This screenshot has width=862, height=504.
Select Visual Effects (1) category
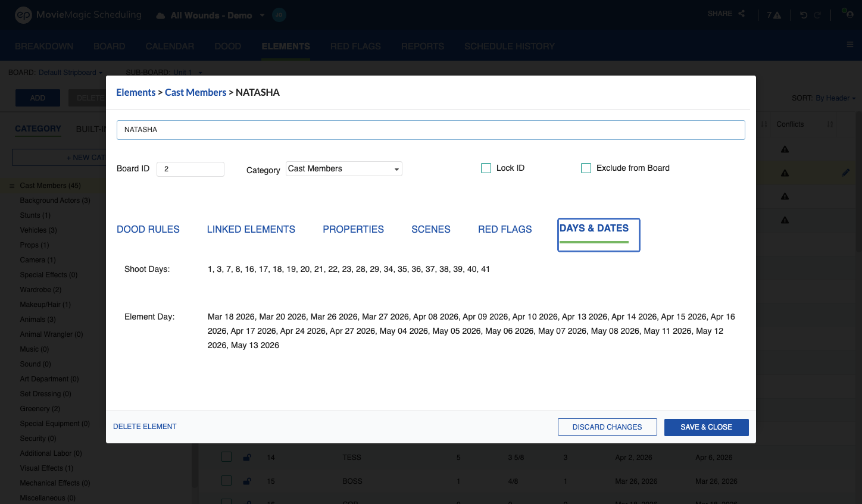pyautogui.click(x=46, y=468)
